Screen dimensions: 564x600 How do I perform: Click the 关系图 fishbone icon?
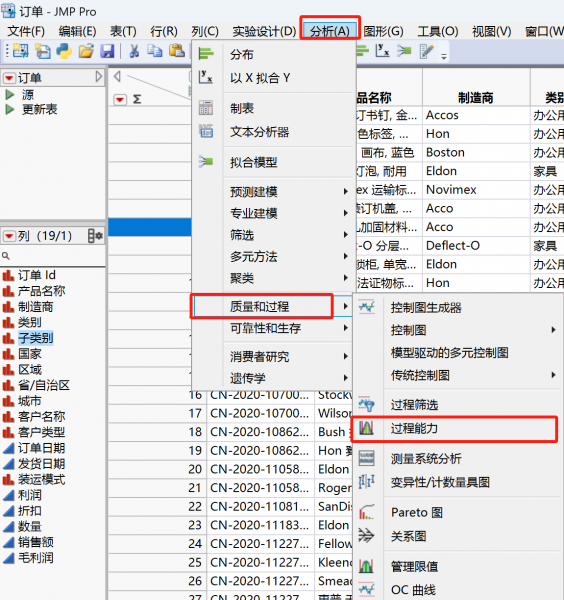pos(367,536)
